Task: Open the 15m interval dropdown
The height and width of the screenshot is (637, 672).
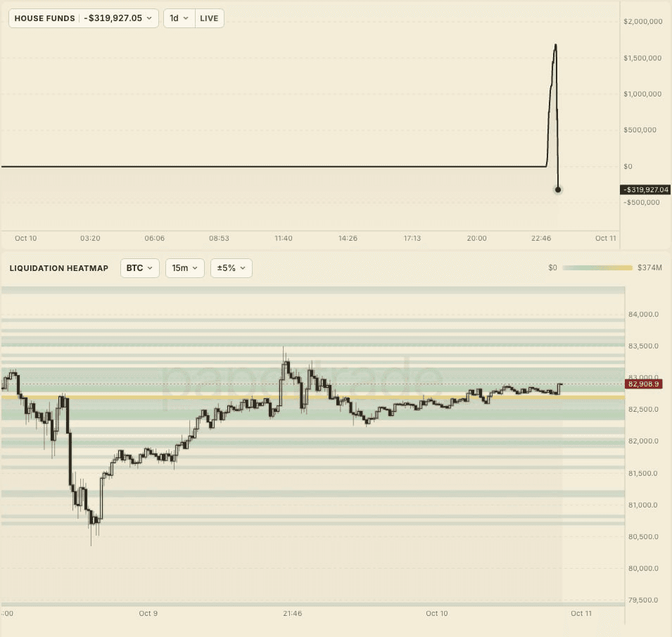Action: click(x=185, y=268)
